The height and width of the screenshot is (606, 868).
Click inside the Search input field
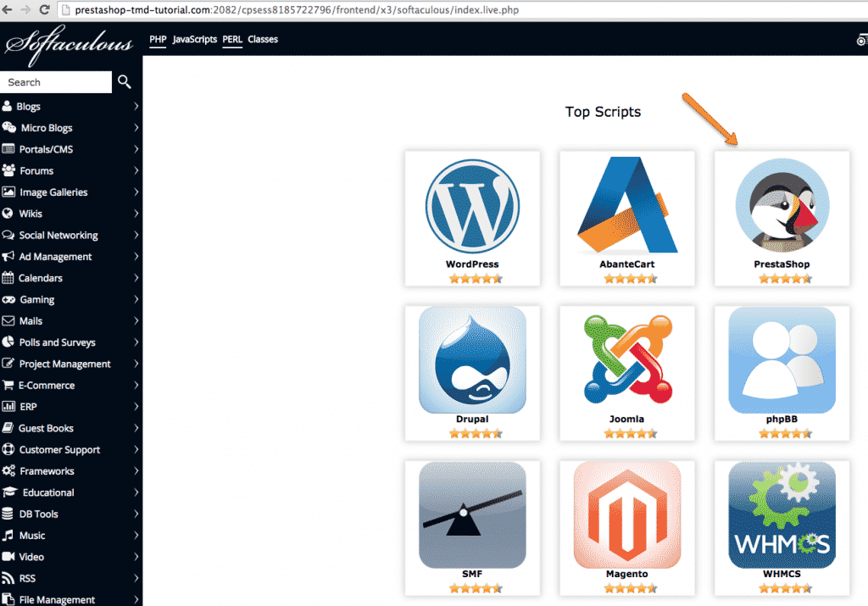[x=55, y=81]
